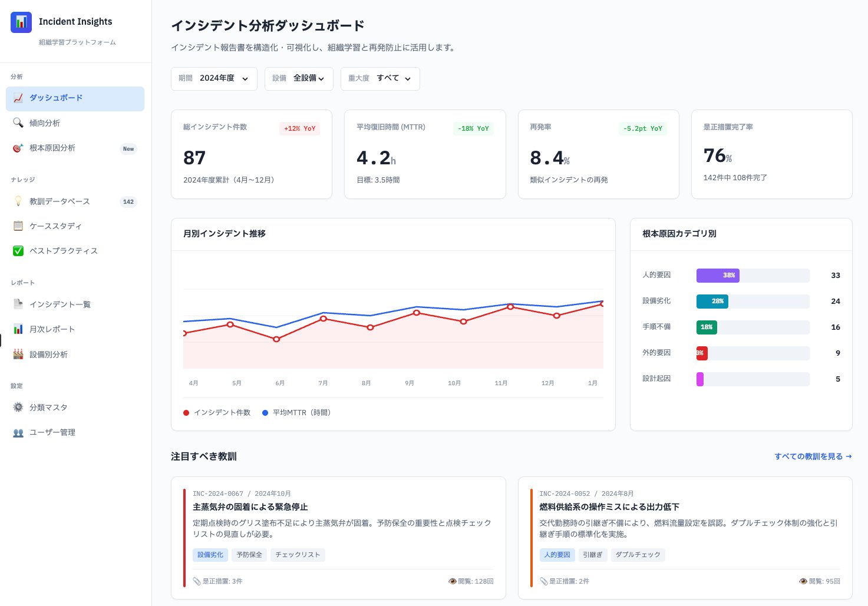The height and width of the screenshot is (606, 868).
Task: Click the すべての教訓を見る link
Action: [x=813, y=456]
